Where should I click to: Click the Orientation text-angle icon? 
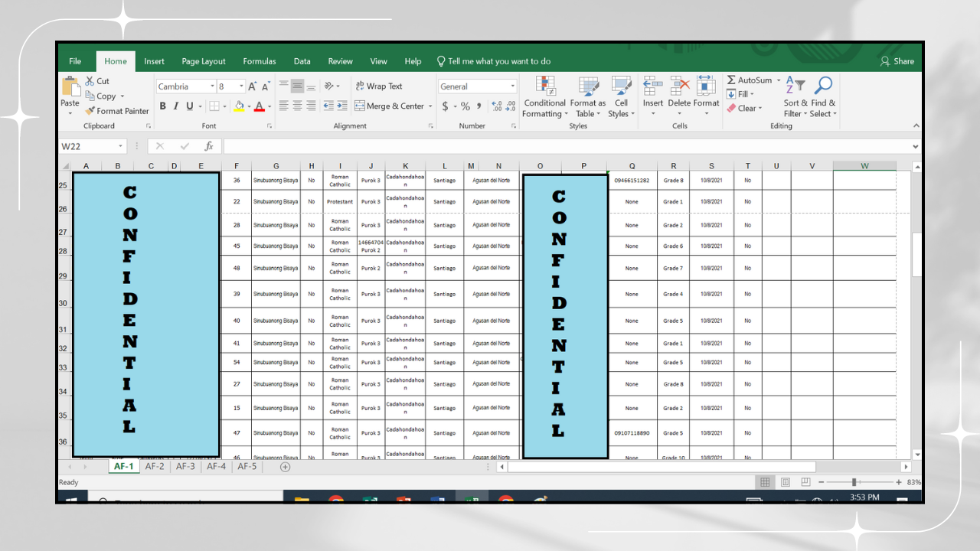[x=330, y=86]
